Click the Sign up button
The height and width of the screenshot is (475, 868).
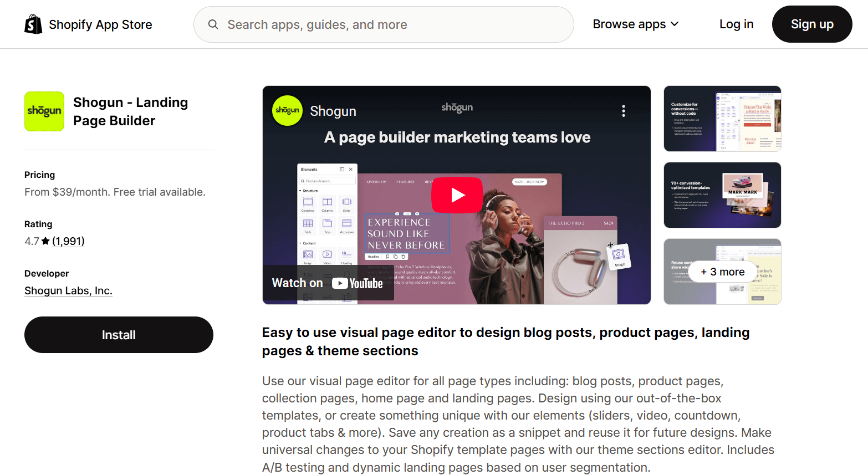(x=812, y=24)
